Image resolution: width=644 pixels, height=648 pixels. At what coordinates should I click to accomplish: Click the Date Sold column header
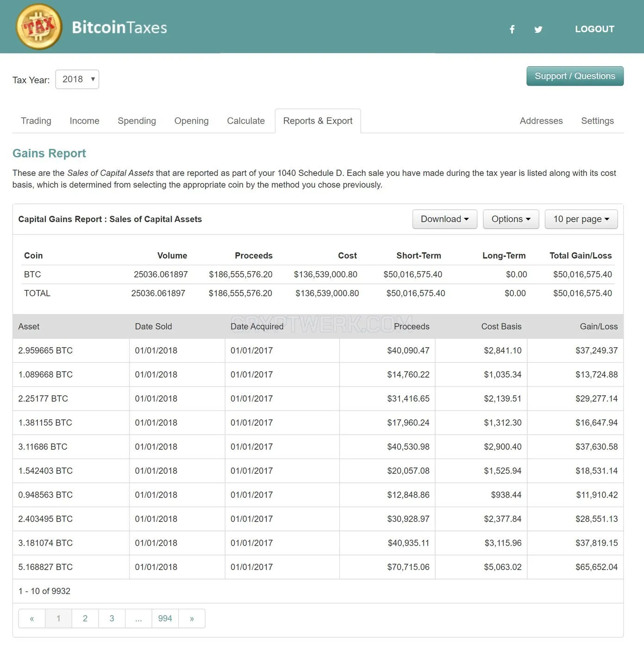pos(153,326)
